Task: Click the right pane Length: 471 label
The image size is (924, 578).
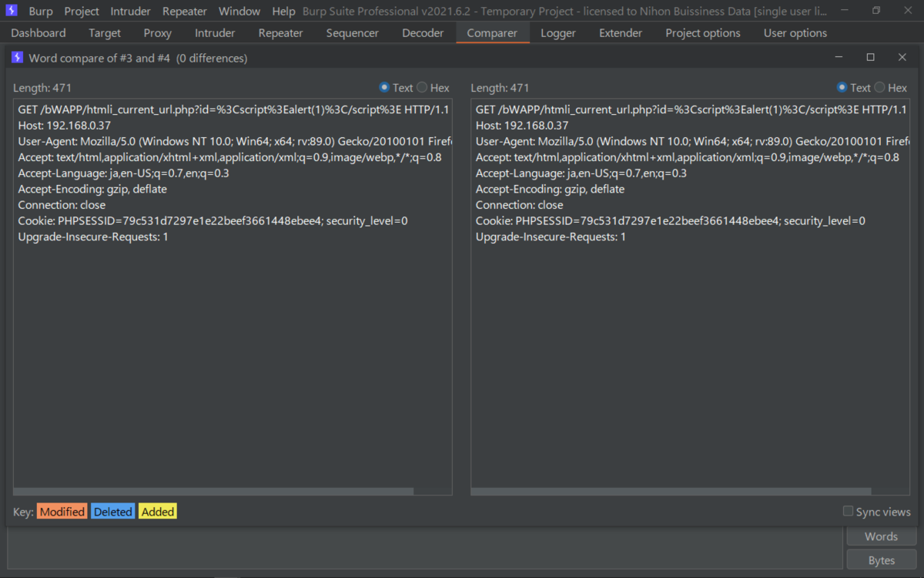Action: click(x=500, y=88)
